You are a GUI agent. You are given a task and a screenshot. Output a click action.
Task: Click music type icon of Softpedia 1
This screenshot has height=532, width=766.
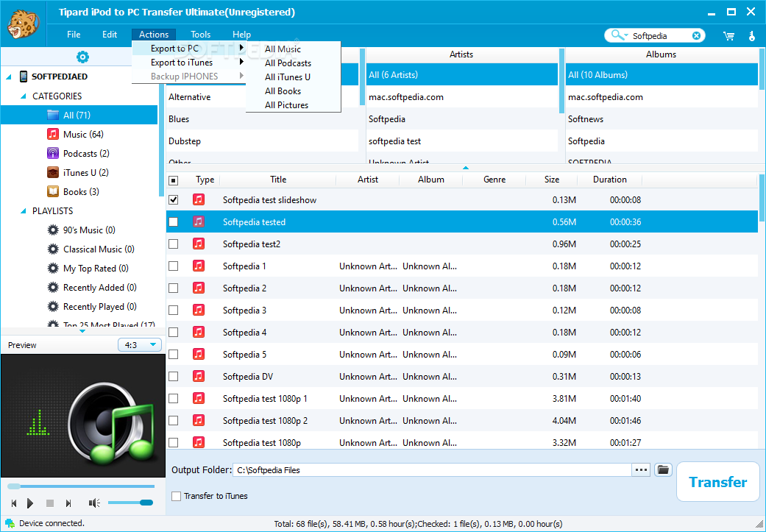(199, 266)
